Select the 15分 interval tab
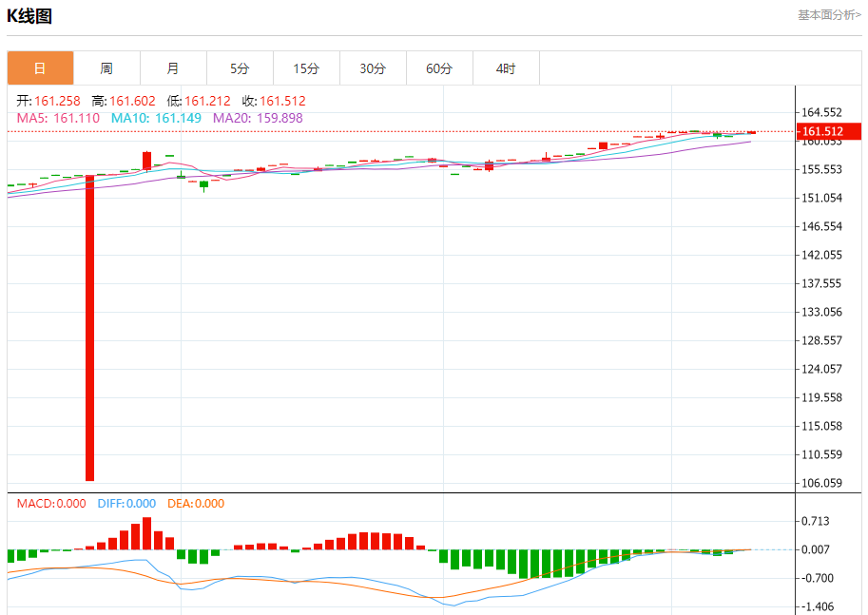 point(306,68)
